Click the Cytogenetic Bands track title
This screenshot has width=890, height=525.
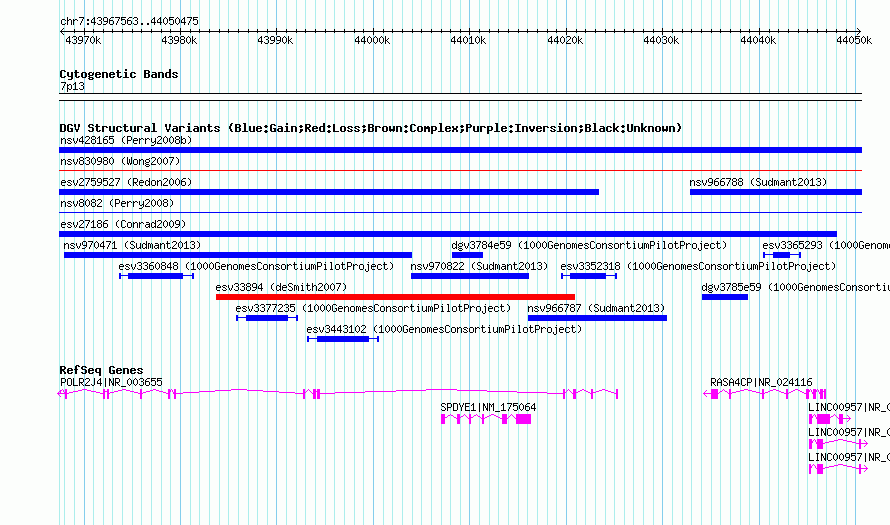click(119, 74)
